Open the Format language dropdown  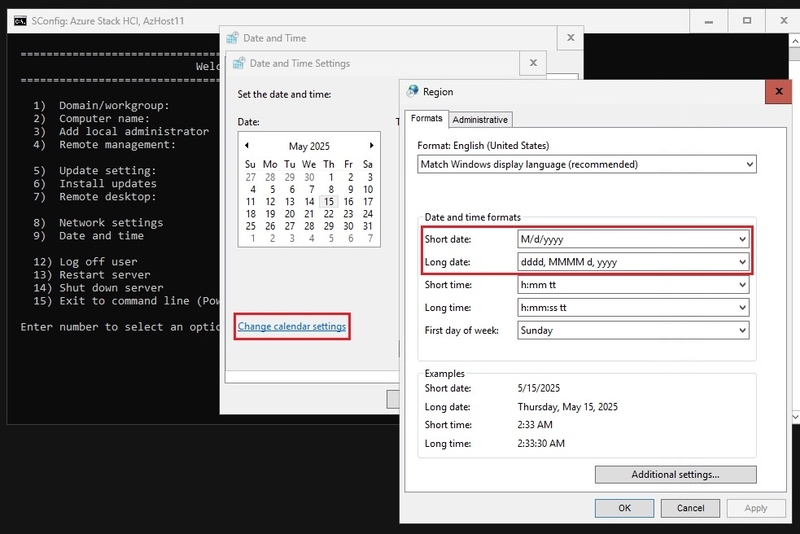pos(587,164)
